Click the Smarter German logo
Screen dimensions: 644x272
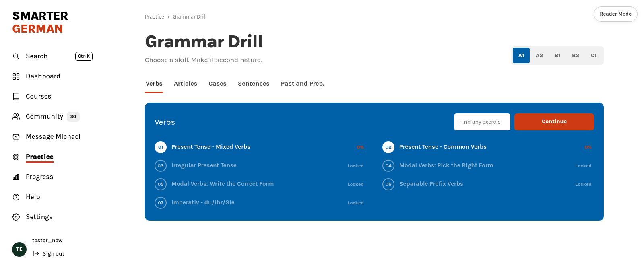click(40, 23)
